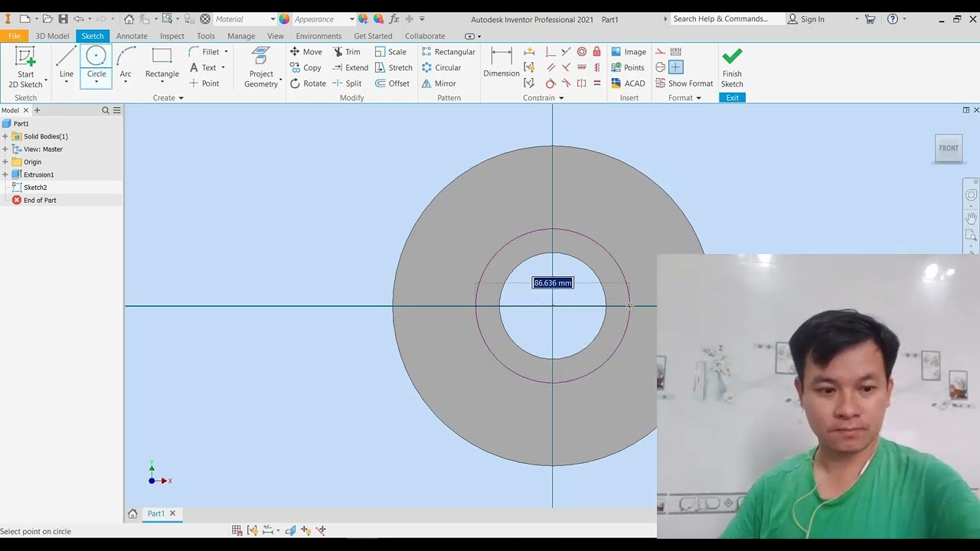Click the ACAD insert button
This screenshot has height=551, width=980.
tap(628, 83)
